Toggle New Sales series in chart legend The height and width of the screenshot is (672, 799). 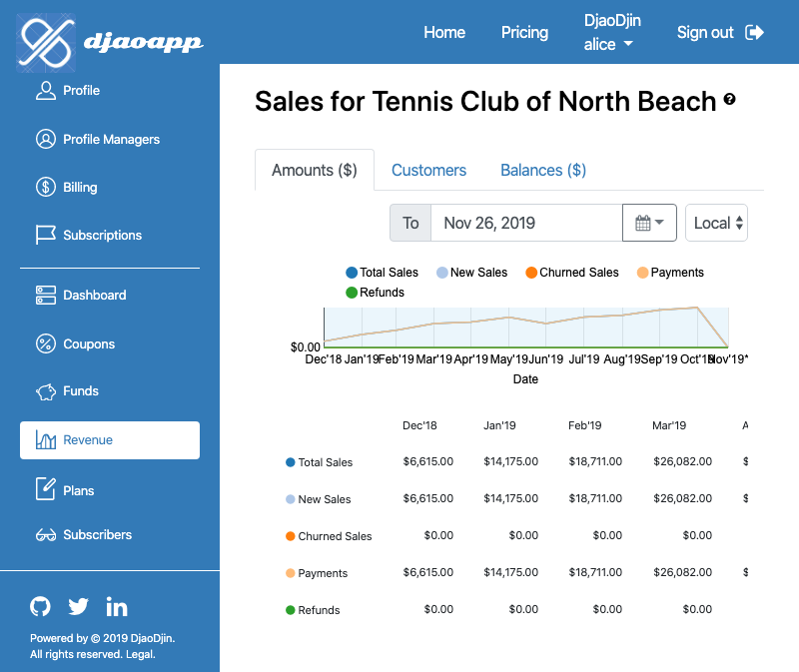click(x=471, y=273)
